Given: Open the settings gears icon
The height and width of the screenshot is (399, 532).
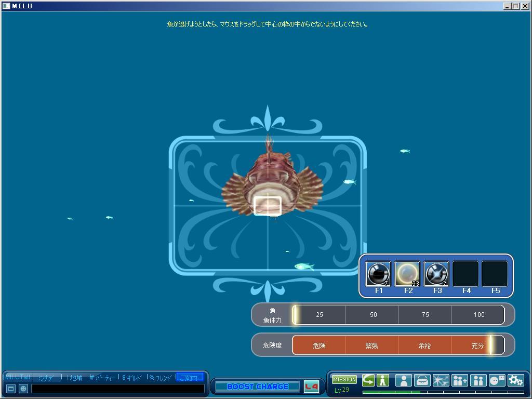Looking at the screenshot, I should point(515,380).
